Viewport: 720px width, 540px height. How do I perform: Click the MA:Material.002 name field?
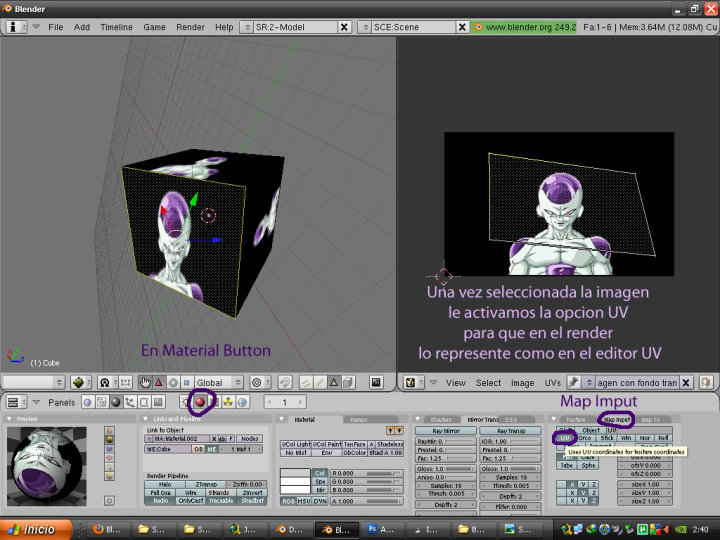(181, 439)
